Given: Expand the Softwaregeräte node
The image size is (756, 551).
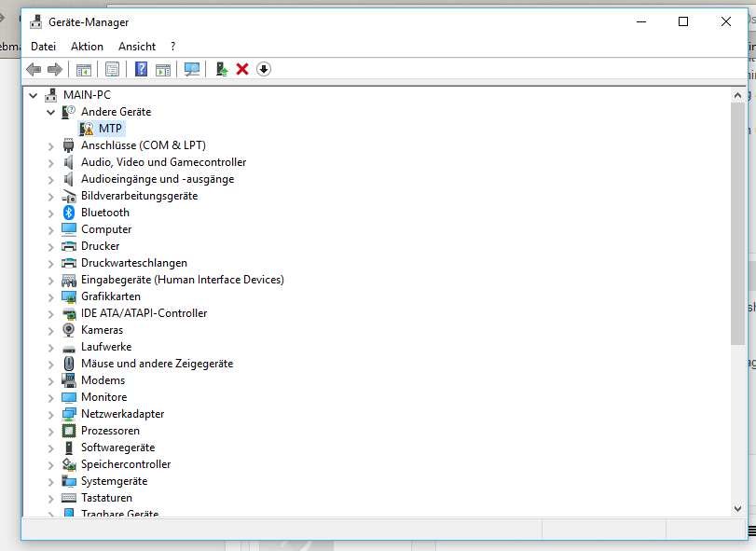Looking at the screenshot, I should (51, 448).
